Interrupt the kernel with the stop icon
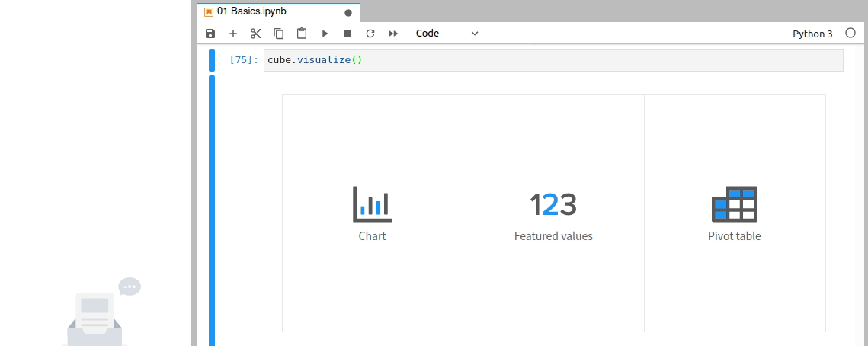Image resolution: width=868 pixels, height=346 pixels. pos(348,34)
